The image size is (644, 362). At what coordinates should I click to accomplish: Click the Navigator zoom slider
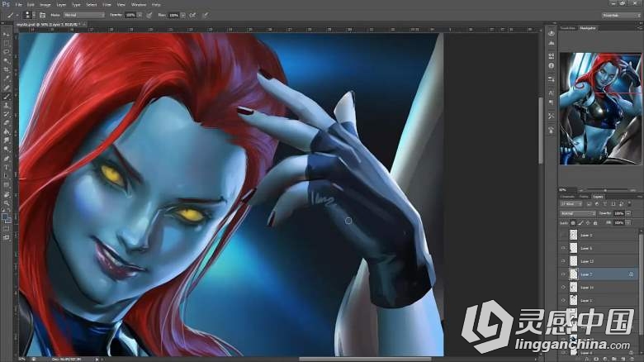604,190
